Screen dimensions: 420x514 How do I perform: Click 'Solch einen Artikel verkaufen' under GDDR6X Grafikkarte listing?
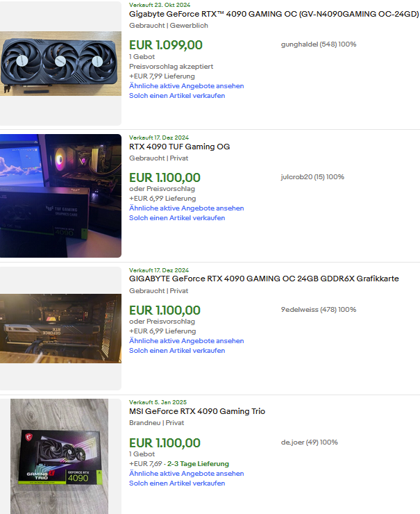tap(177, 351)
